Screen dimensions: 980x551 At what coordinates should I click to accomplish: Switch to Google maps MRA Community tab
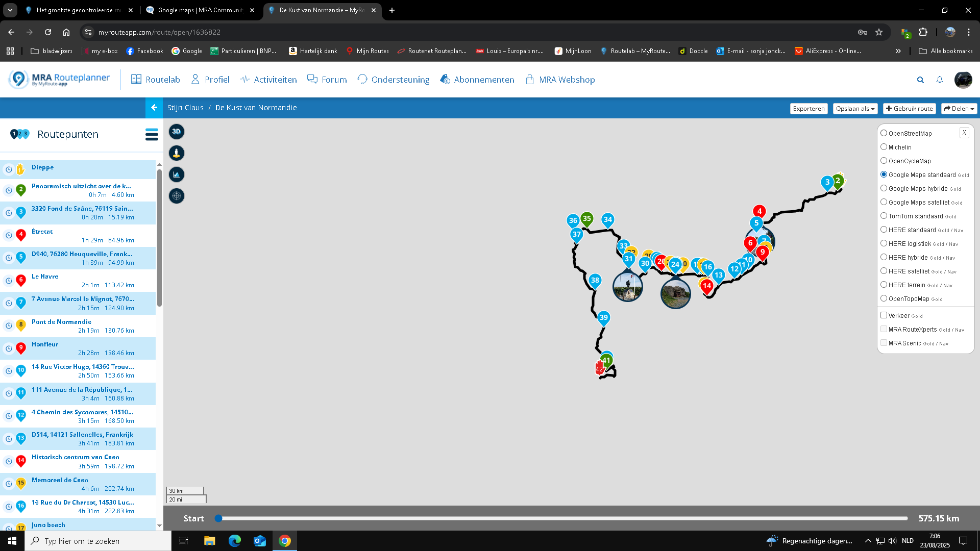click(x=200, y=10)
